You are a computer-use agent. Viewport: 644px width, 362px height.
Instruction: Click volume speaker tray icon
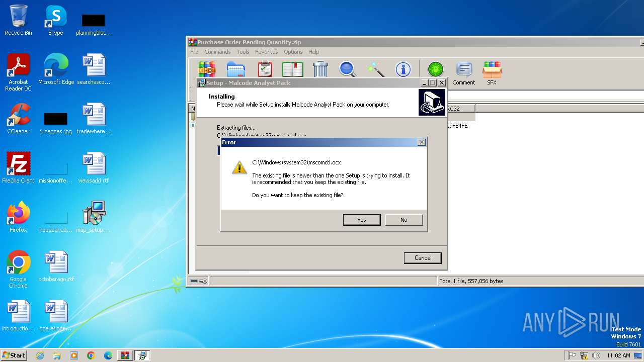pos(596,355)
